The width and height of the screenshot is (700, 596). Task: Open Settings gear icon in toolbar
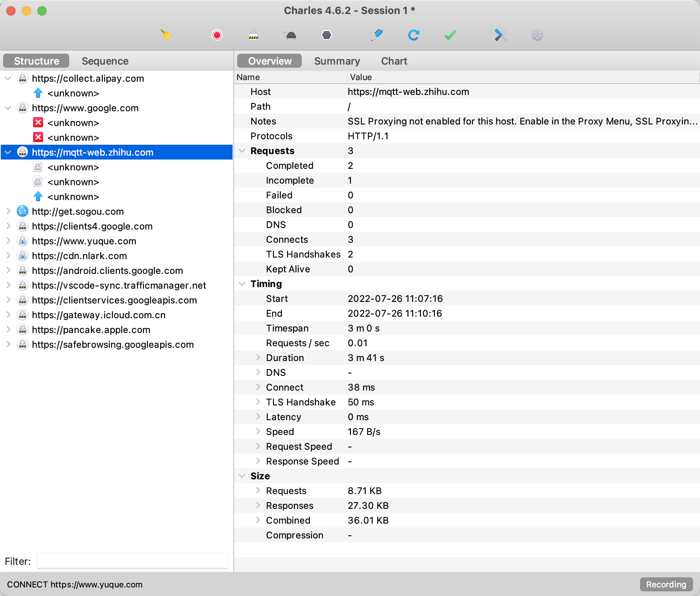(x=537, y=35)
